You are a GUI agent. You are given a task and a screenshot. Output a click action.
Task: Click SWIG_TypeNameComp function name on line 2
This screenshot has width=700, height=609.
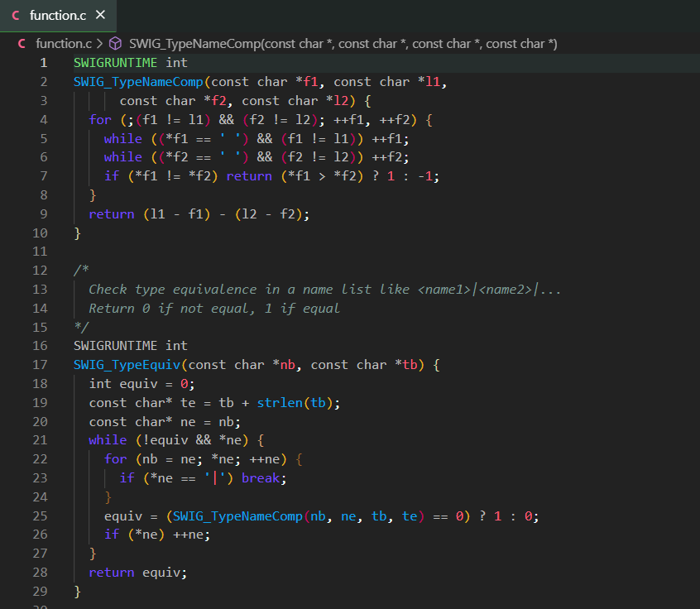pyautogui.click(x=138, y=82)
